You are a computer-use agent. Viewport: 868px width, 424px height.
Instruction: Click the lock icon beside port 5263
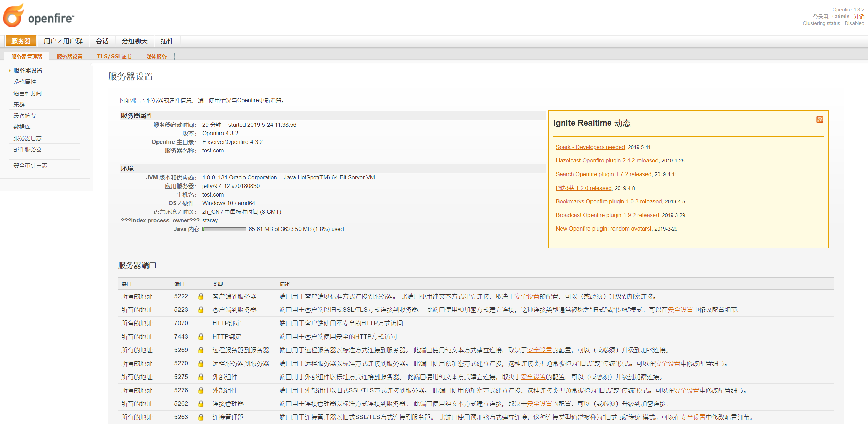point(201,417)
